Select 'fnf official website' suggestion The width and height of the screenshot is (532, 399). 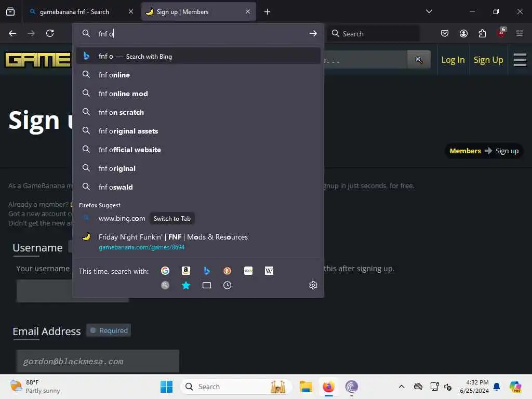coord(198,150)
